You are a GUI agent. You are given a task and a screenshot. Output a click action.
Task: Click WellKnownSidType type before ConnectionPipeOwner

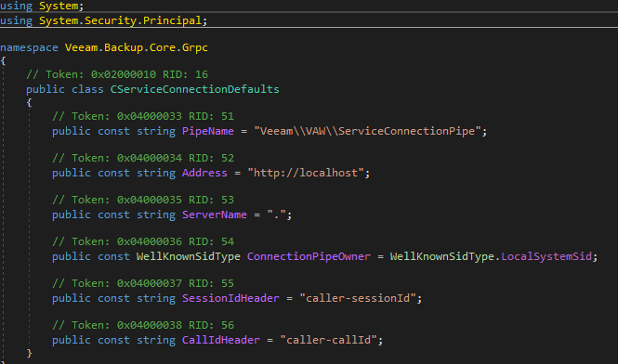click(189, 256)
